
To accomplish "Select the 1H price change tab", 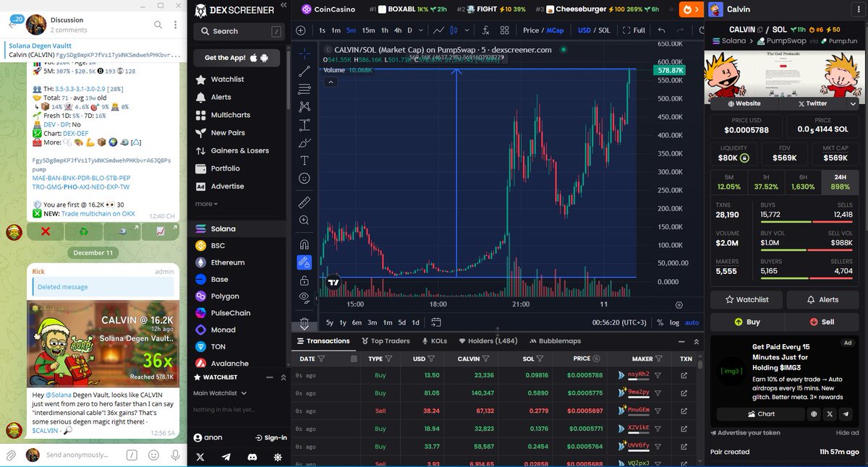I will click(765, 181).
